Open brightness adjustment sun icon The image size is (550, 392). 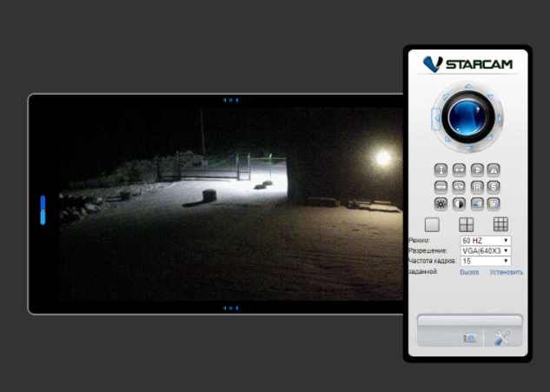click(x=441, y=204)
